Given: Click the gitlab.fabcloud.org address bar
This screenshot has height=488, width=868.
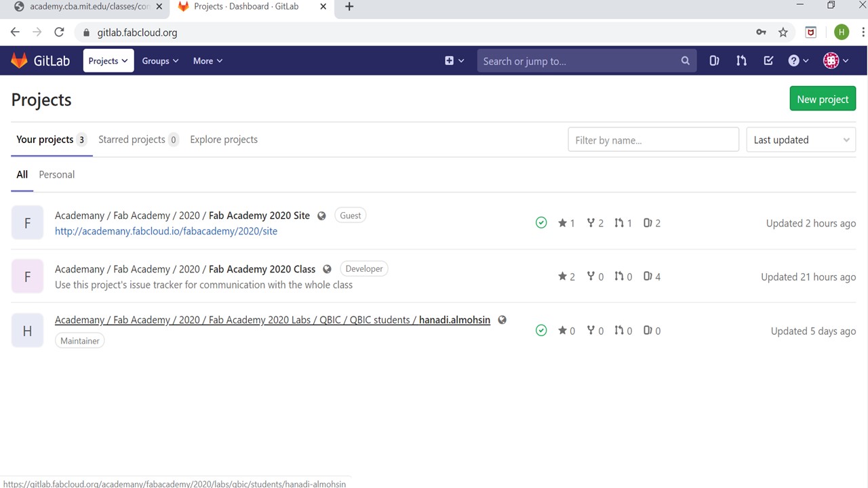Looking at the screenshot, I should (414, 33).
